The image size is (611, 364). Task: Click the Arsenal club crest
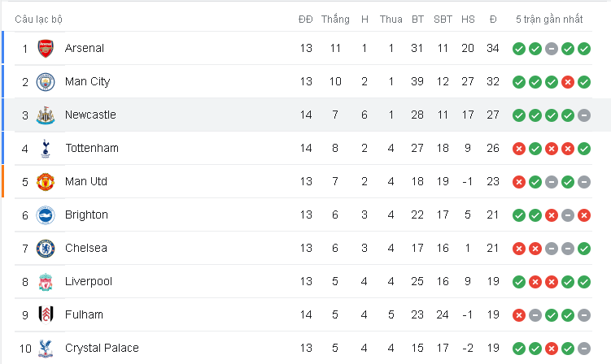coord(46,48)
